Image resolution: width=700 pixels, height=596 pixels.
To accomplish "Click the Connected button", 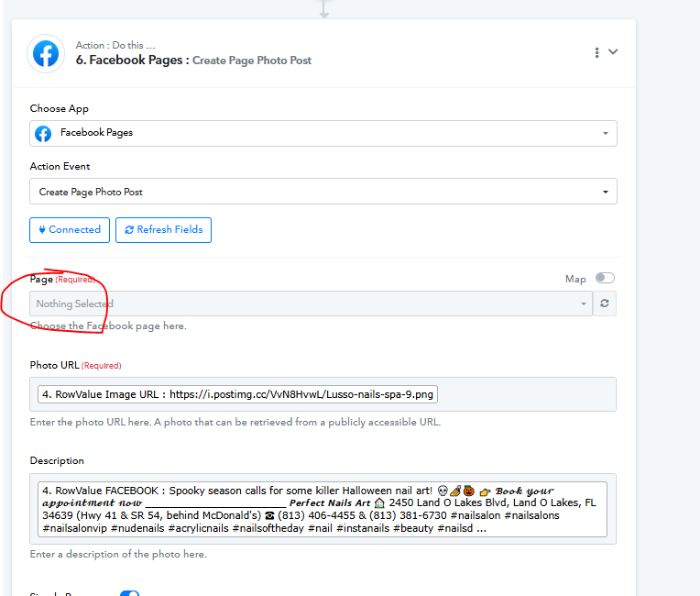I will 70,230.
